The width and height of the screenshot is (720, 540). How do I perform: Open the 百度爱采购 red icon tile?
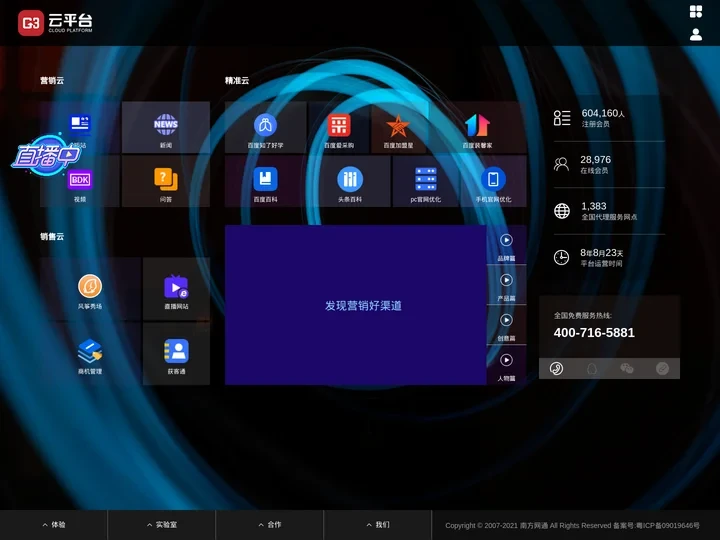point(339,128)
